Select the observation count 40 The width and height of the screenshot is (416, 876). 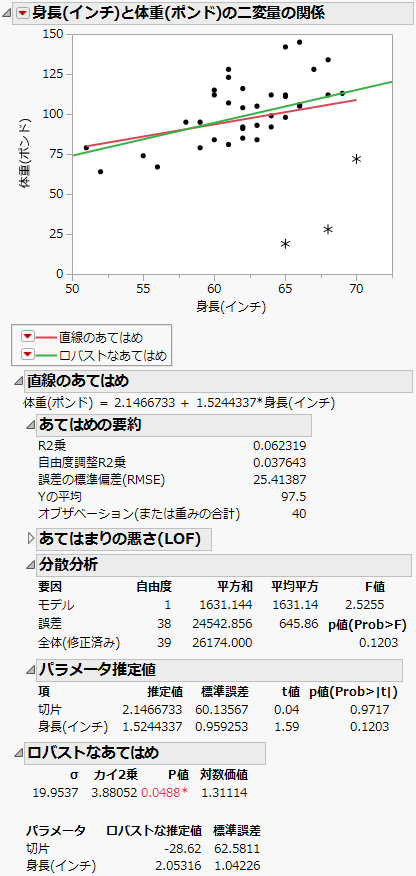[300, 513]
